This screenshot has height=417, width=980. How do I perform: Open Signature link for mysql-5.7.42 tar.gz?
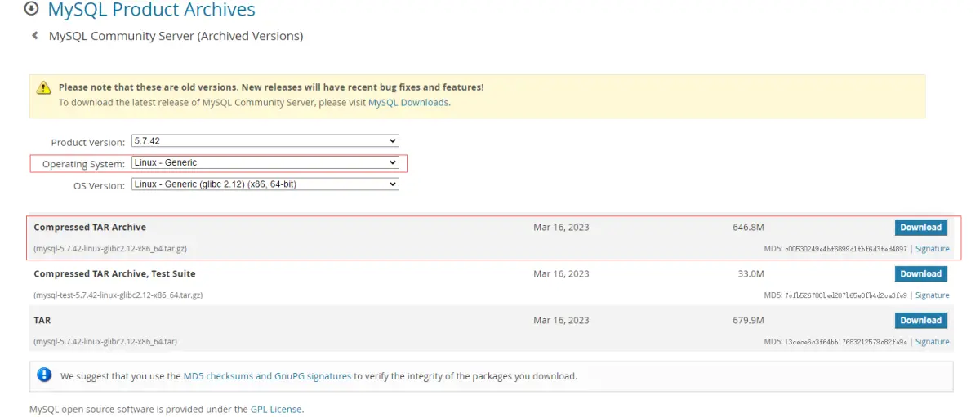(x=932, y=249)
